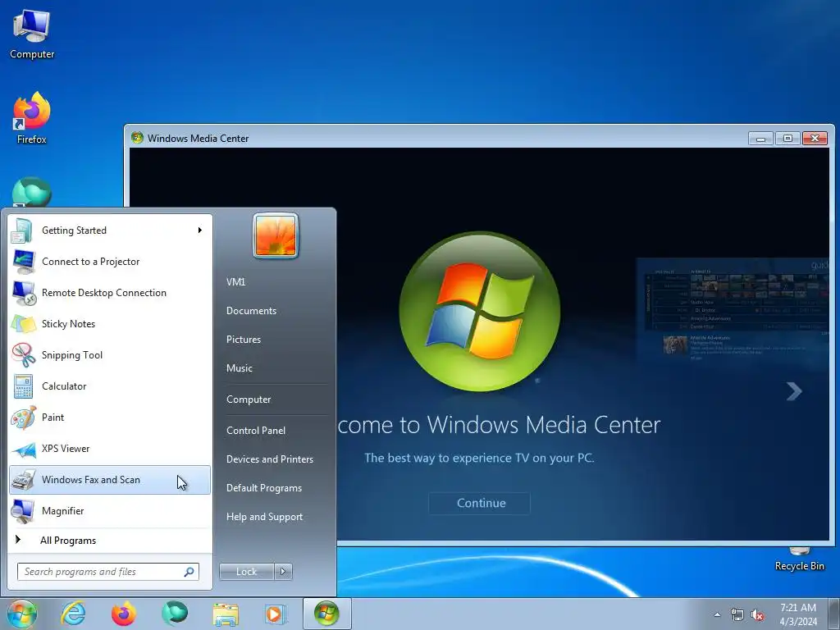This screenshot has width=840, height=630.
Task: Open Internet Explorer from the taskbar
Action: (x=73, y=614)
